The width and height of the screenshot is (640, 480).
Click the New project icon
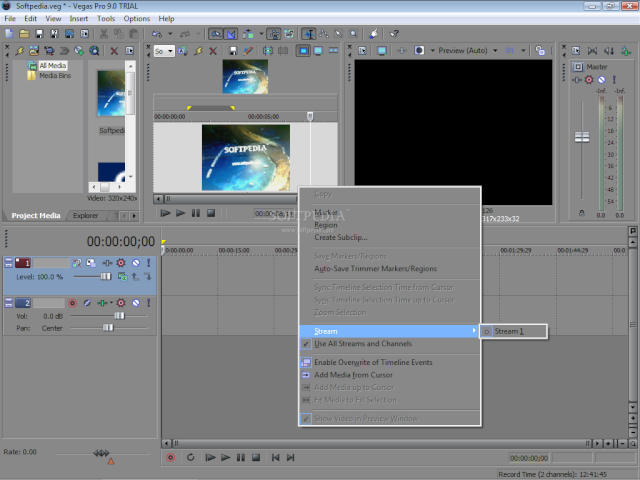[x=9, y=33]
